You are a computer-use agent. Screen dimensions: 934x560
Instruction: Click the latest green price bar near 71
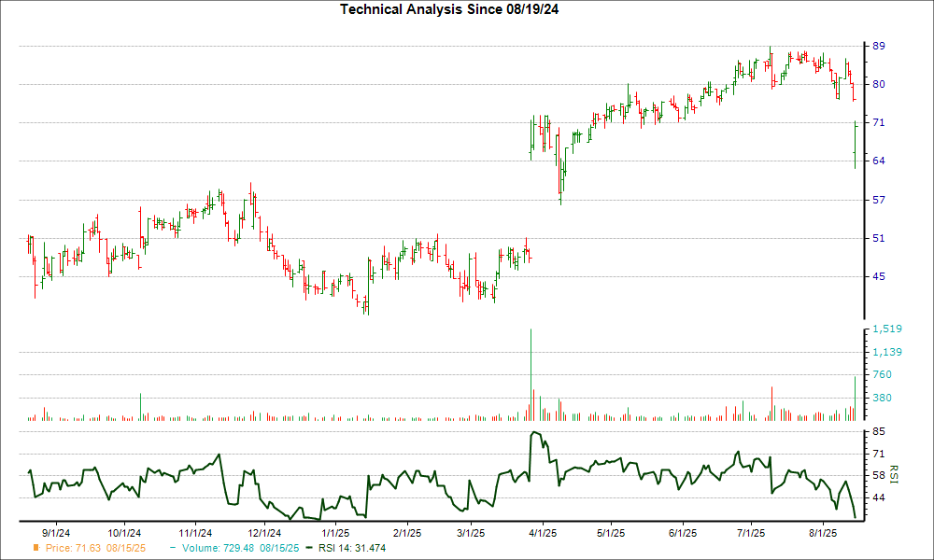click(x=855, y=146)
